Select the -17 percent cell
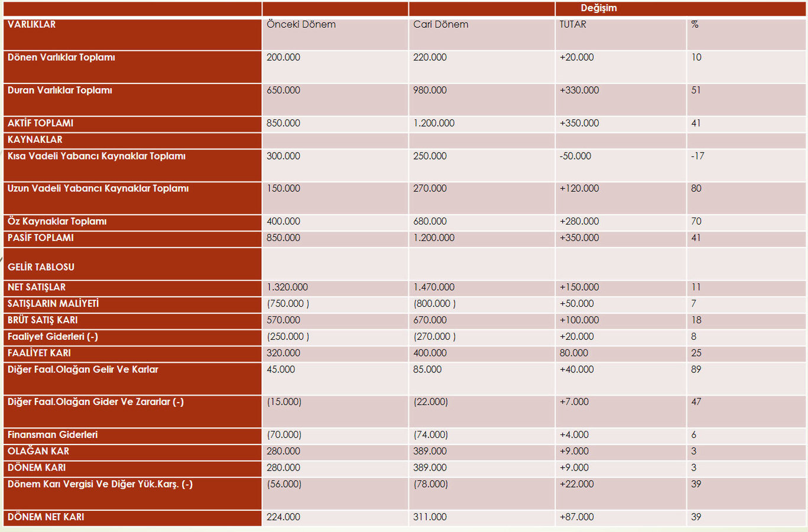 [697, 156]
